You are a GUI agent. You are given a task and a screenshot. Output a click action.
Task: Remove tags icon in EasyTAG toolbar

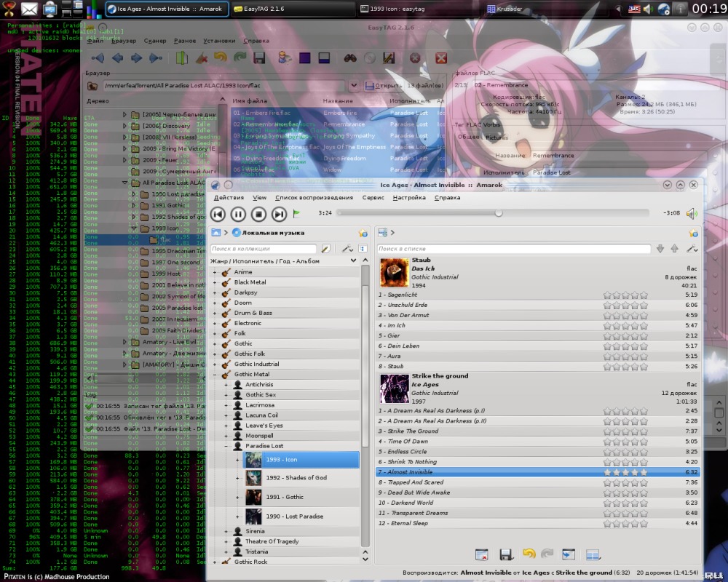[202, 58]
